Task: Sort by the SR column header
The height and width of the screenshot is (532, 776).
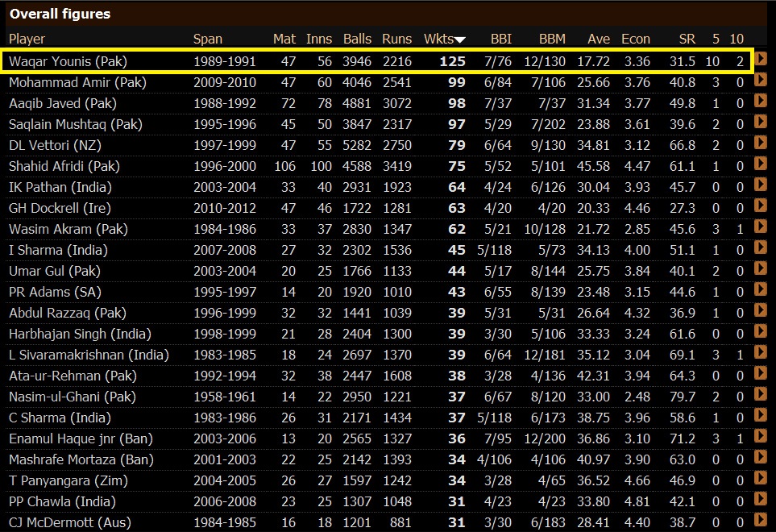Action: pos(687,39)
